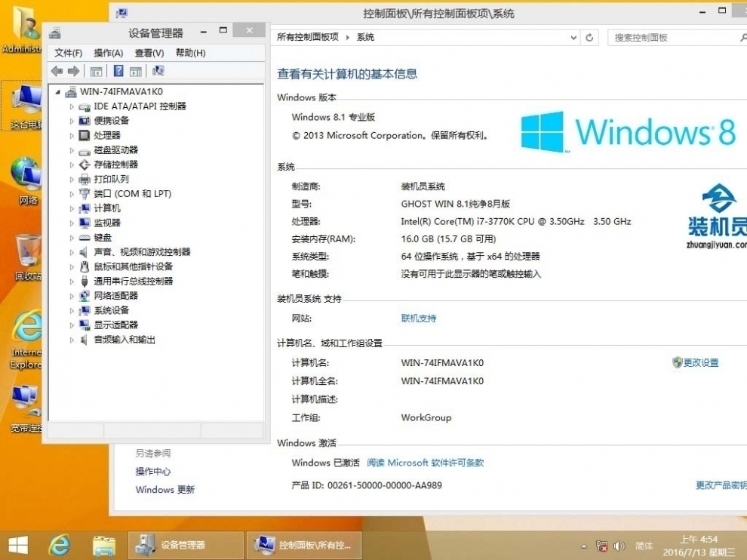Open File Explorer from the taskbar
The image size is (747, 560).
(x=103, y=544)
